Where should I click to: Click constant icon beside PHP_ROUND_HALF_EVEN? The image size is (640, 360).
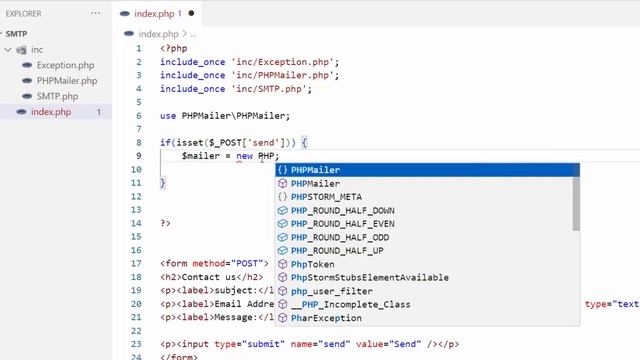[282, 224]
